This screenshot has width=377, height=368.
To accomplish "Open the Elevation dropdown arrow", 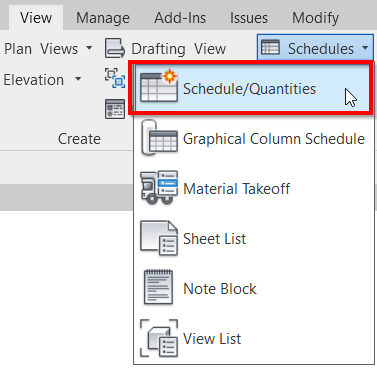I will [x=78, y=79].
